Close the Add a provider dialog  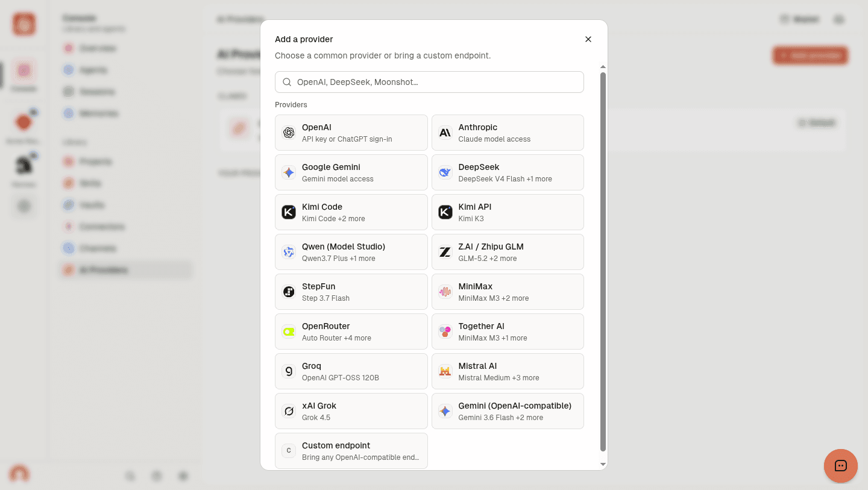click(588, 39)
